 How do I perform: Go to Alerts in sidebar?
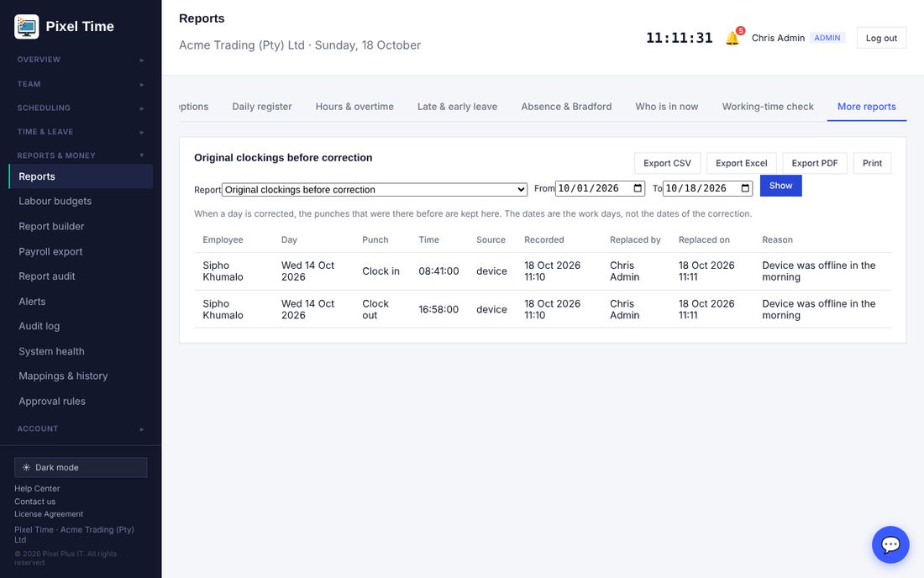81,301
